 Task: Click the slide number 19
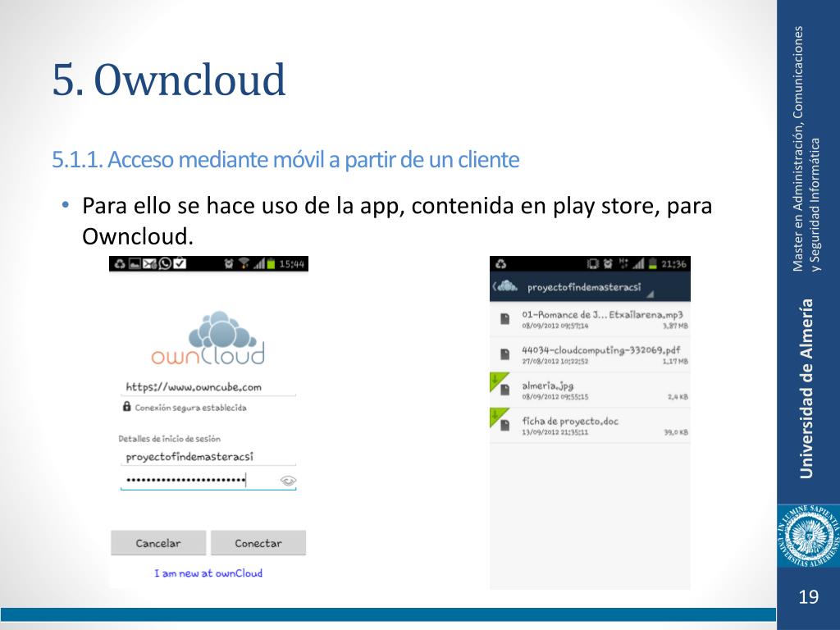pos(808,597)
